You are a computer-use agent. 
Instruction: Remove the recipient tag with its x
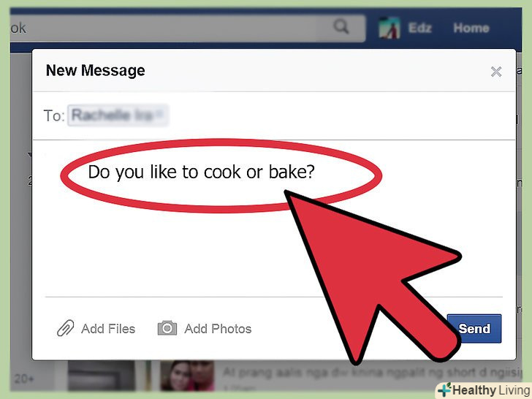[x=160, y=114]
